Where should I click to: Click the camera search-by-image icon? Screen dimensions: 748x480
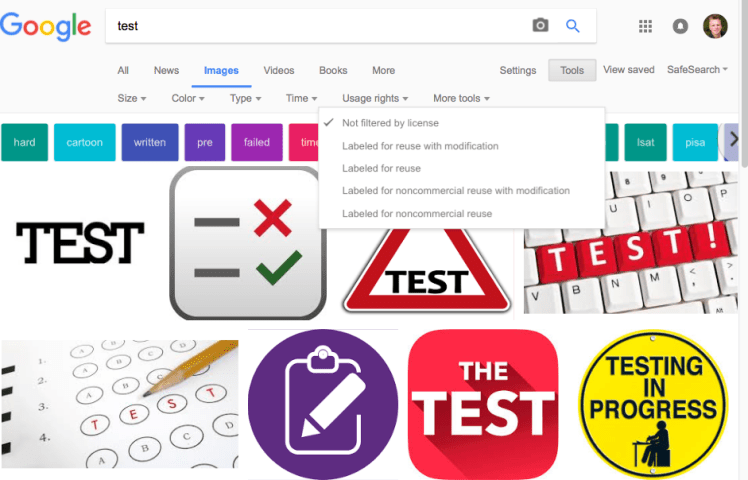click(540, 25)
